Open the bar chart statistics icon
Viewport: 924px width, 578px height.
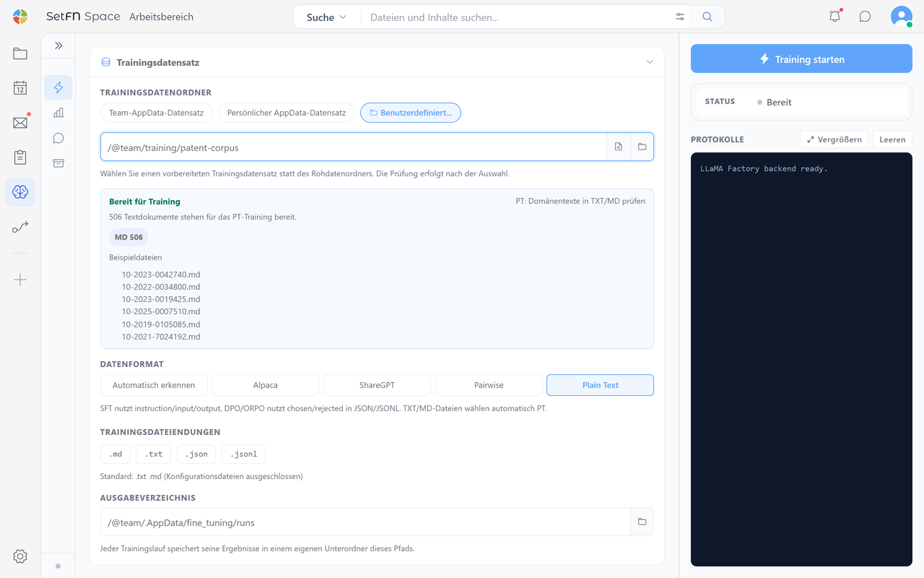coord(58,113)
